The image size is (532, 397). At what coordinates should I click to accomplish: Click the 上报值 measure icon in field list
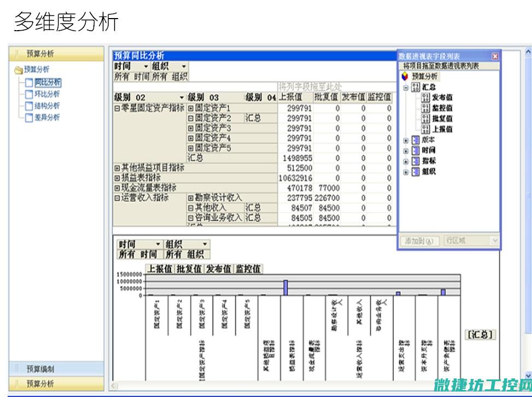tap(425, 129)
